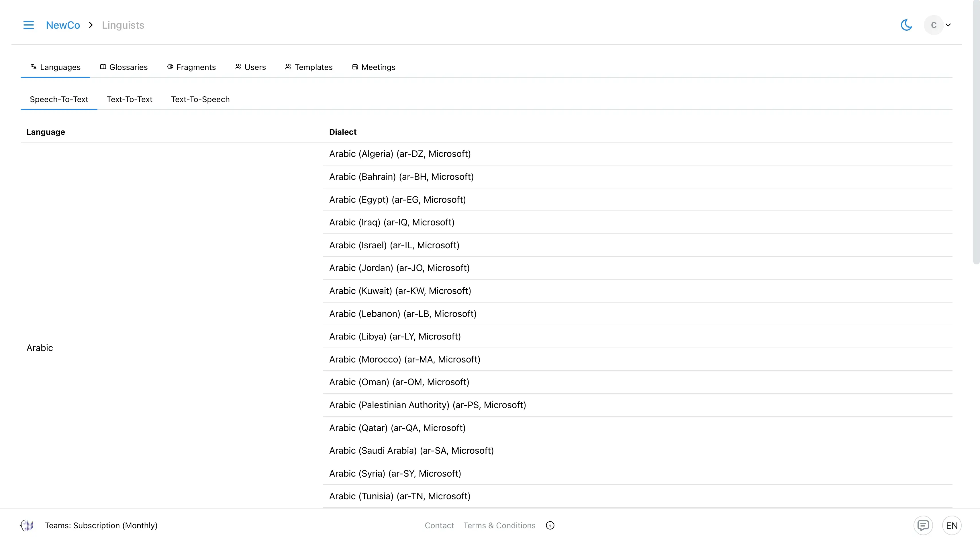Image resolution: width=980 pixels, height=542 pixels.
Task: Open the Fragments tab
Action: point(191,67)
